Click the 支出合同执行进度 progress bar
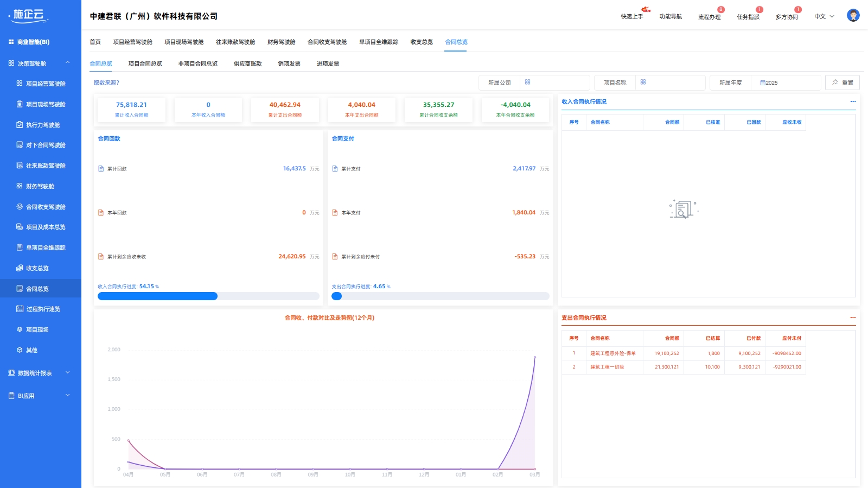The width and height of the screenshot is (868, 488). [441, 296]
